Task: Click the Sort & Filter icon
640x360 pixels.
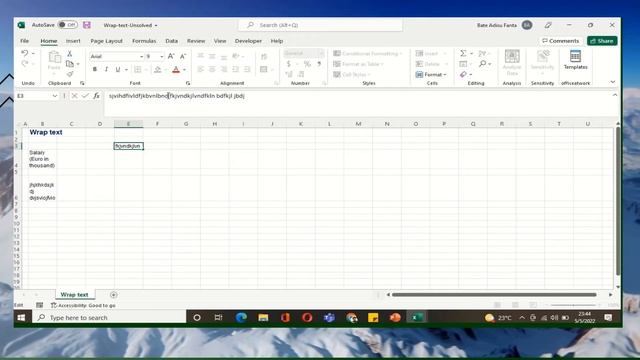Action: [x=482, y=53]
